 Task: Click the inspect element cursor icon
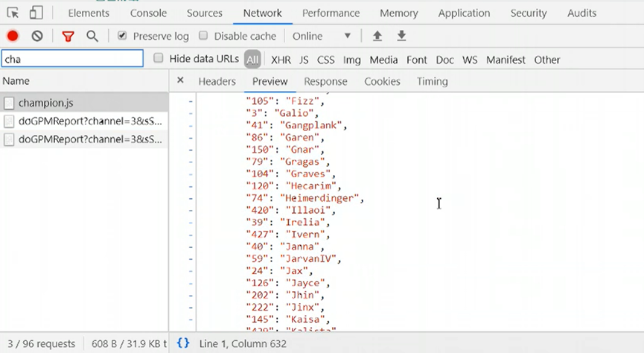[x=13, y=13]
